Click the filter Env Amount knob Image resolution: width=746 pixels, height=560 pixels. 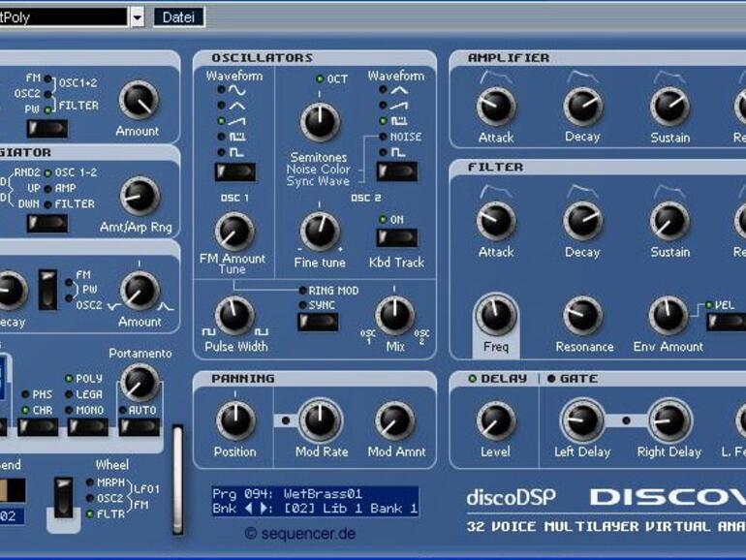pyautogui.click(x=668, y=316)
